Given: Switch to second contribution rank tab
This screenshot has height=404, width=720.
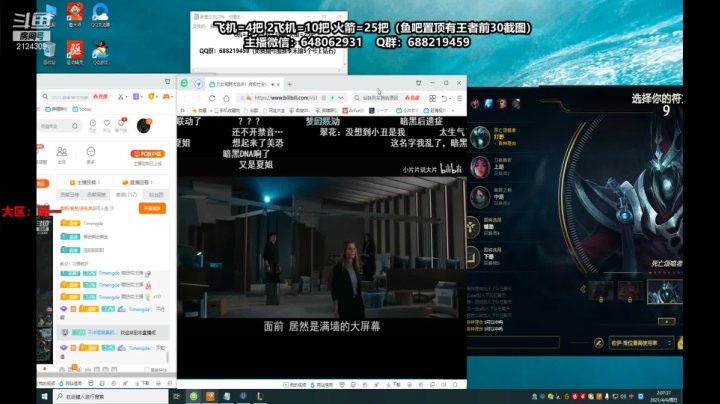Looking at the screenshot, I should coord(96,195).
